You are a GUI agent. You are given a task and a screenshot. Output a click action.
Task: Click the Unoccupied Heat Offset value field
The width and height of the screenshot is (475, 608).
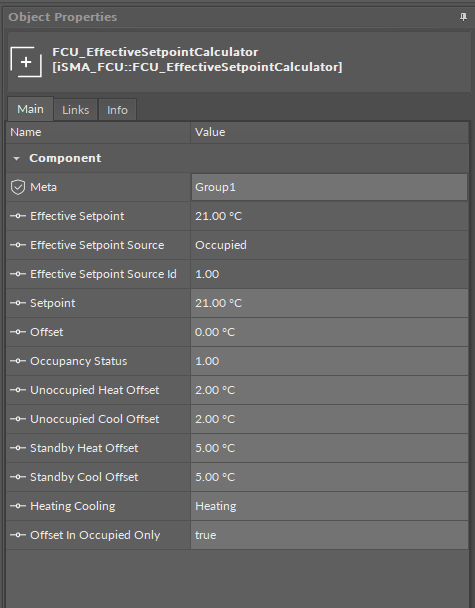329,390
